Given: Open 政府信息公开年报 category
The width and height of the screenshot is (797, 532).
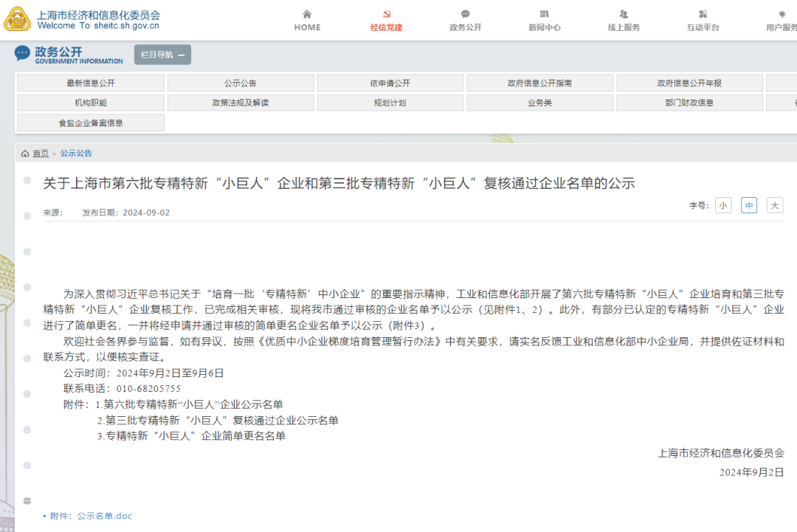Looking at the screenshot, I should coord(689,83).
